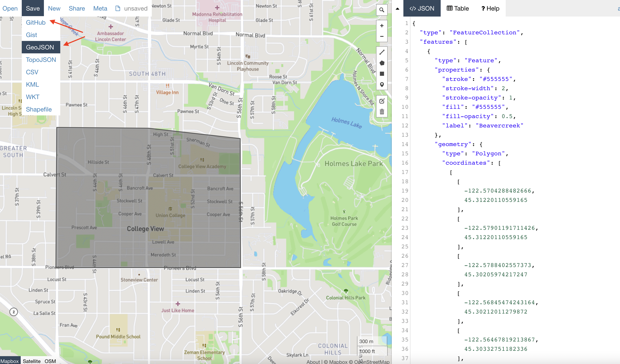This screenshot has width=620, height=364.
Task: Click the Ambassador Lincoln Center label
Action: [110, 36]
